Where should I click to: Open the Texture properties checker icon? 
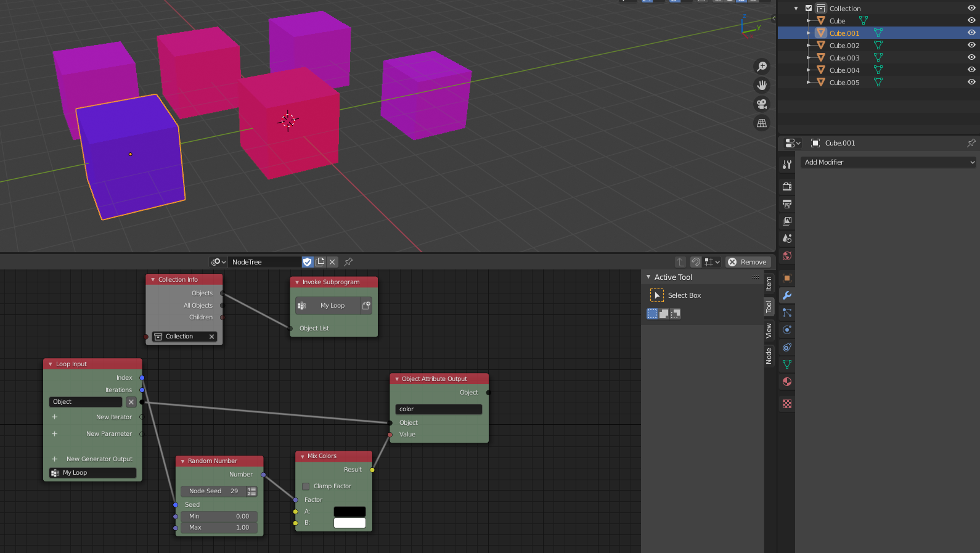coord(787,404)
